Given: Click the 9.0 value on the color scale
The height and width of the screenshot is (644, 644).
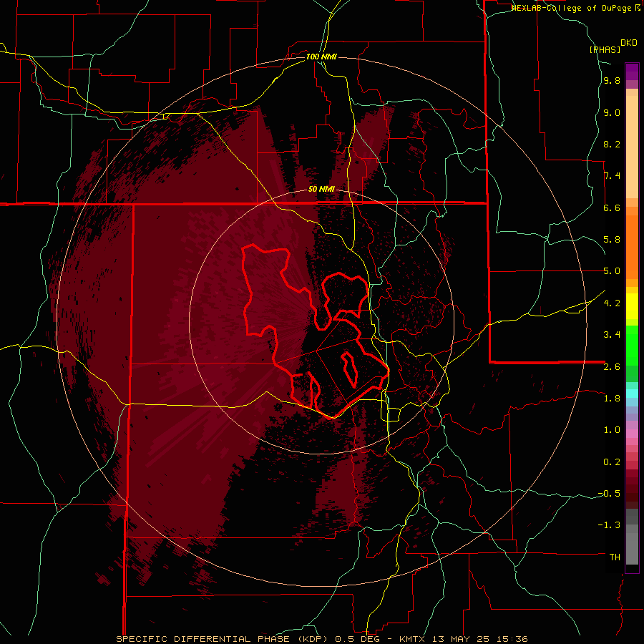Looking at the screenshot, I should point(612,112).
